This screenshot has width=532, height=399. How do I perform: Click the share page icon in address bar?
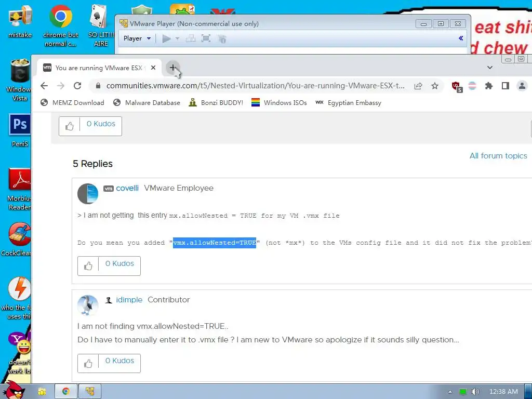[x=418, y=86]
